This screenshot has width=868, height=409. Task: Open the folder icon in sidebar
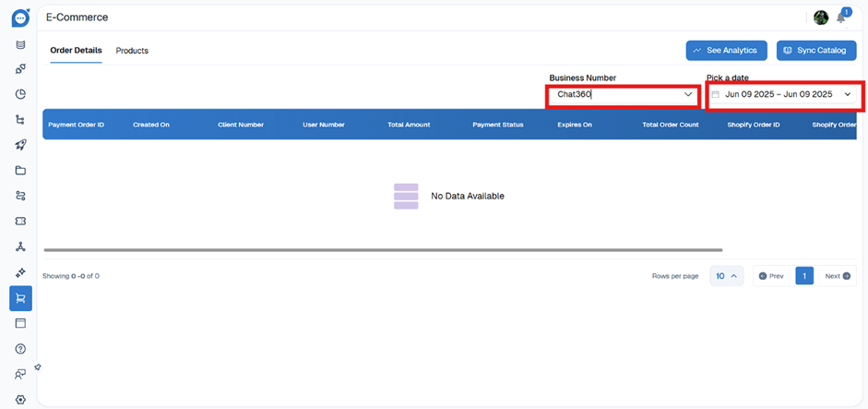pos(20,171)
